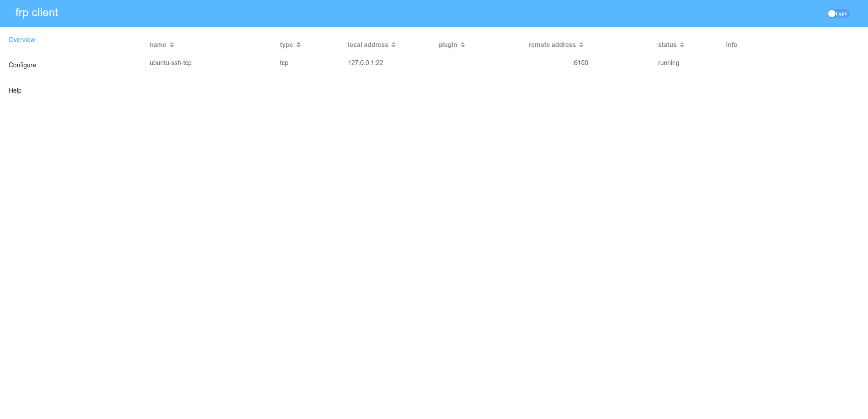Sort by remote address column arrows
The width and height of the screenshot is (868, 419).
pos(581,45)
